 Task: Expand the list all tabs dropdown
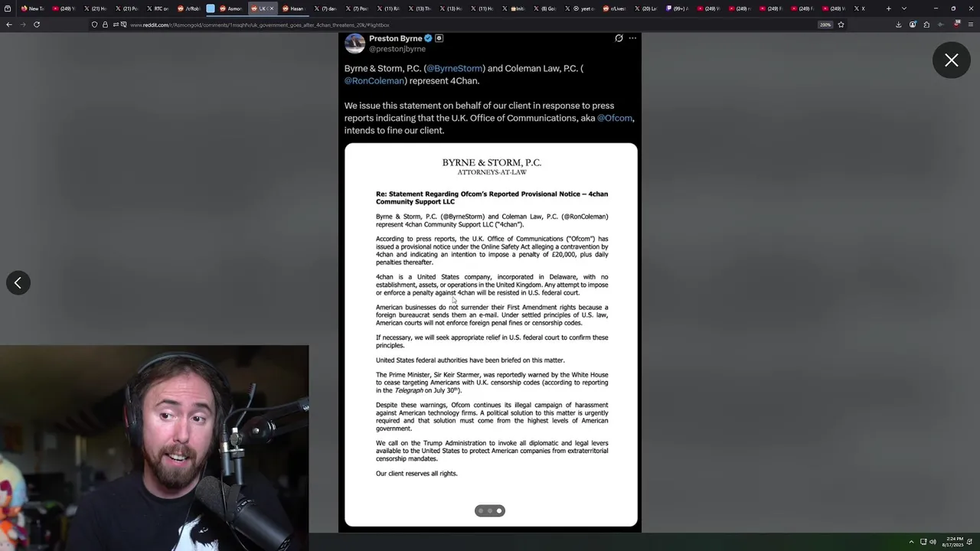[x=904, y=8]
